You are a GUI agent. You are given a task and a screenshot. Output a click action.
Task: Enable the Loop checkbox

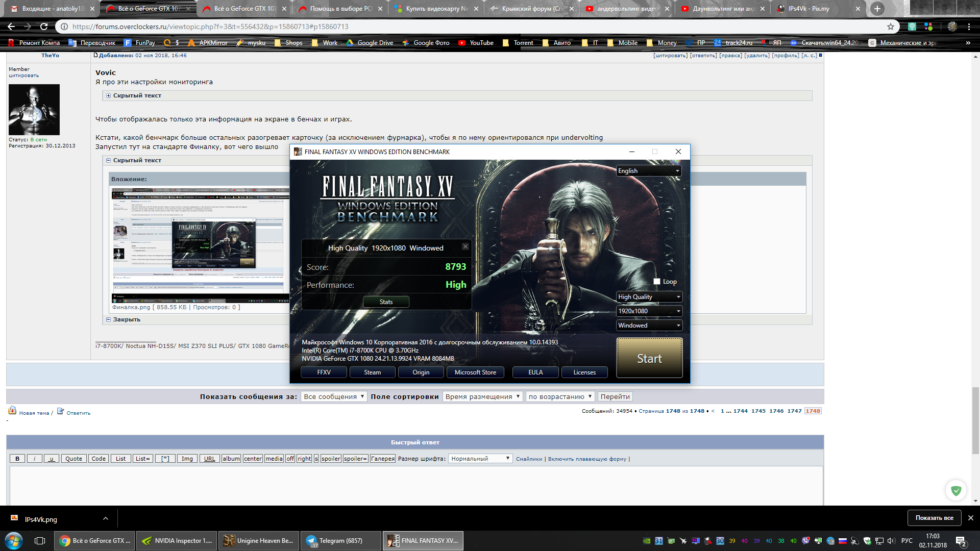click(657, 282)
